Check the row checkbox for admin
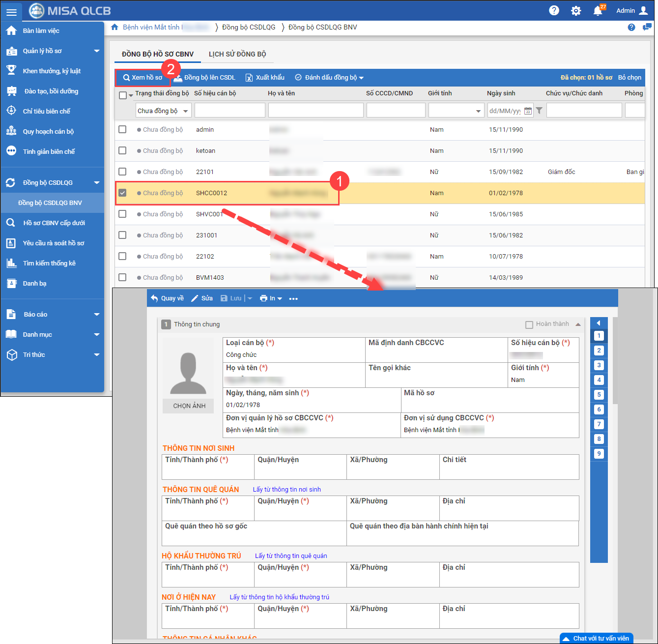Viewport: 658px width, 644px height. pyautogui.click(x=122, y=129)
